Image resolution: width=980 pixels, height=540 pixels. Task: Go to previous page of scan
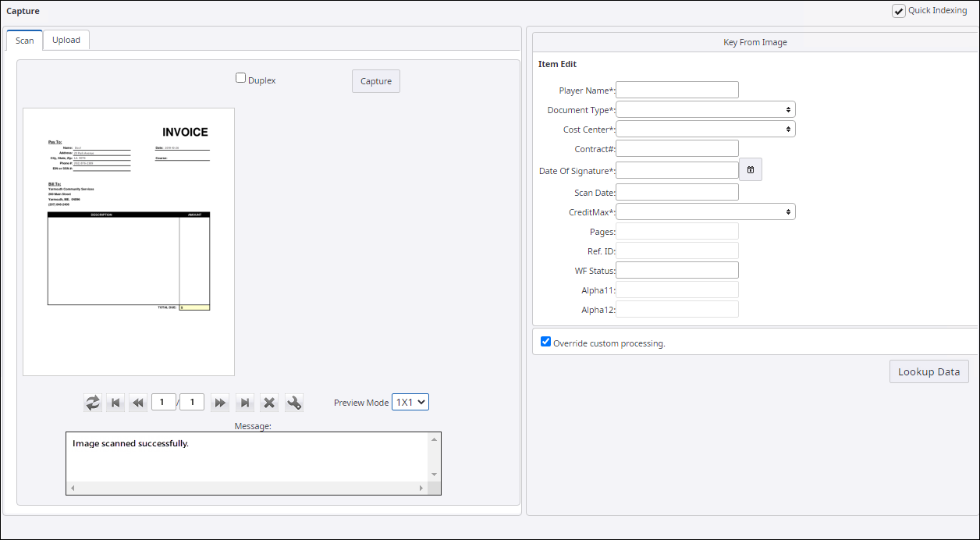(138, 403)
